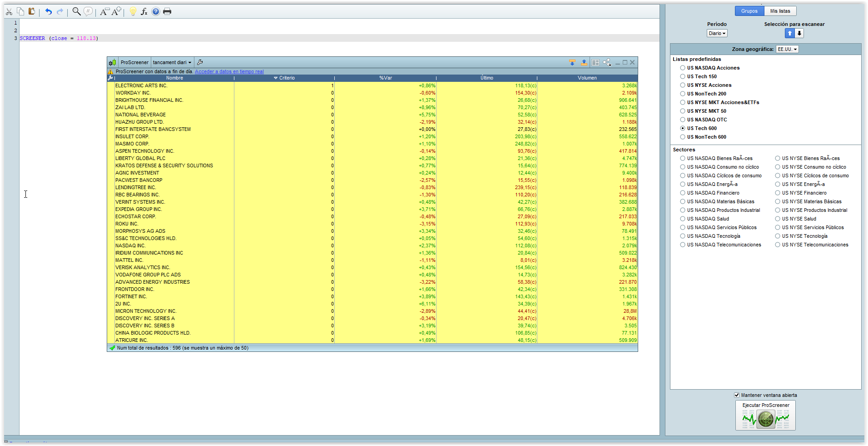Open the search magnifier tool
Viewport: 868px width, 446px height.
click(77, 11)
